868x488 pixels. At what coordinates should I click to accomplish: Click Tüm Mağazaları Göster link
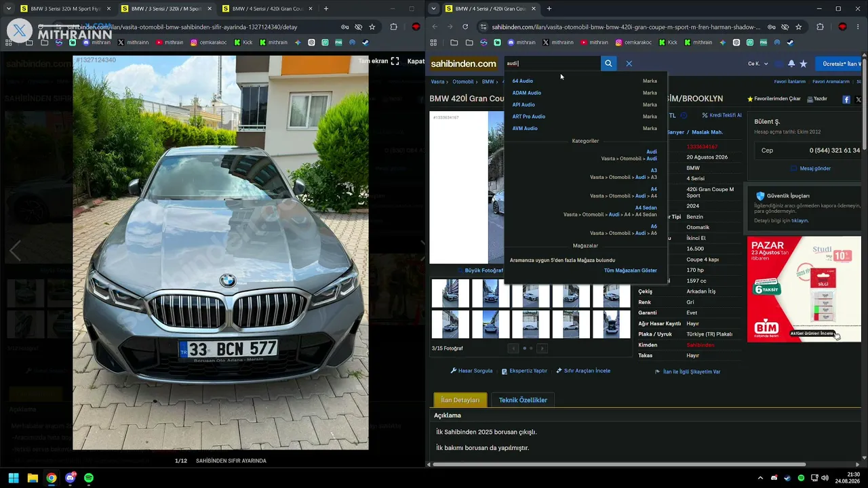(x=631, y=270)
